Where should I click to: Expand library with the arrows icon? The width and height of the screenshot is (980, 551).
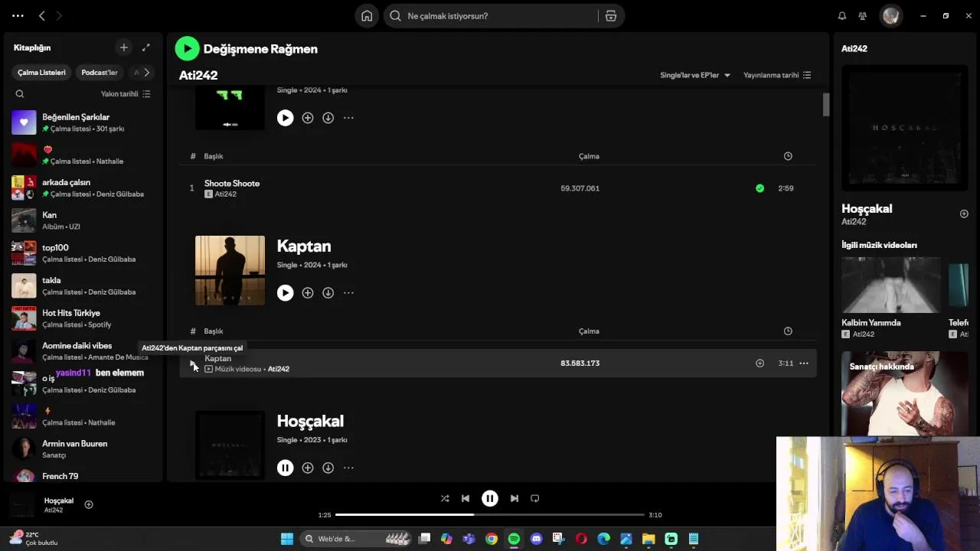point(146,47)
